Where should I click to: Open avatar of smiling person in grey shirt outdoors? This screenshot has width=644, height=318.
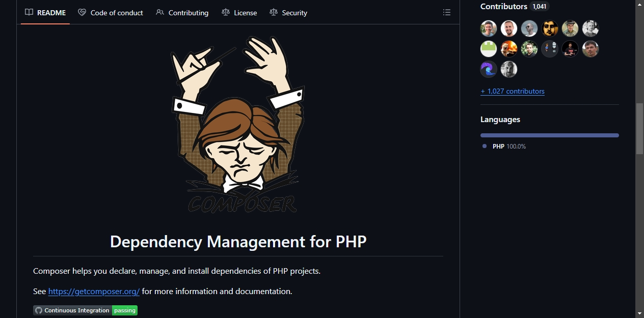point(489,28)
